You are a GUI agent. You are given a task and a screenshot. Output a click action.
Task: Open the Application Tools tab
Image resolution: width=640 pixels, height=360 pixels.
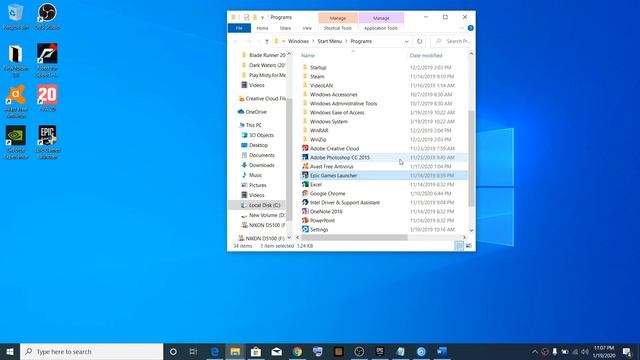(x=380, y=28)
